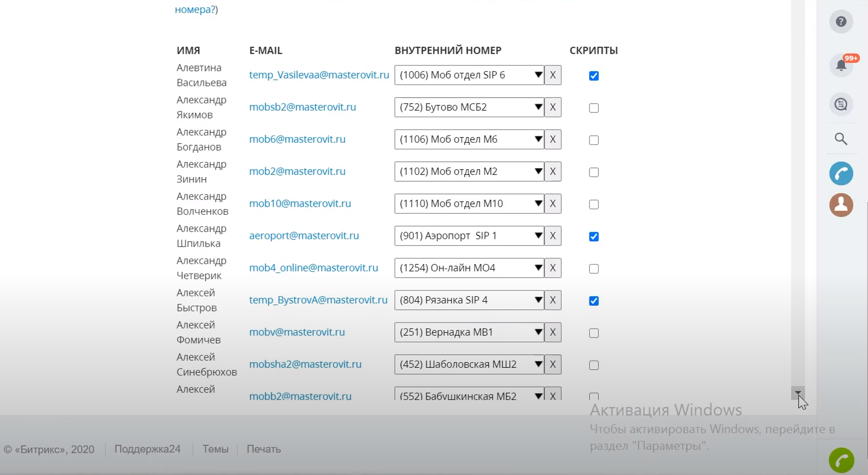Click the vertical scrollbar track

tap(798, 193)
